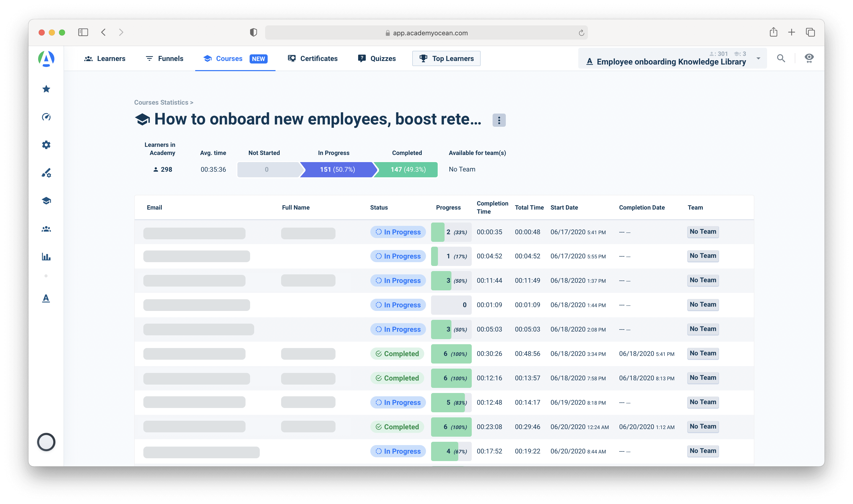Click the search magnifier icon in header
Image resolution: width=853 pixels, height=504 pixels.
pyautogui.click(x=781, y=58)
